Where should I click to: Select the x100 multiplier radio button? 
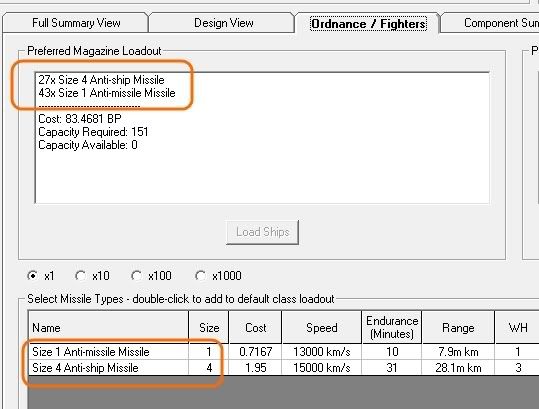point(151,276)
